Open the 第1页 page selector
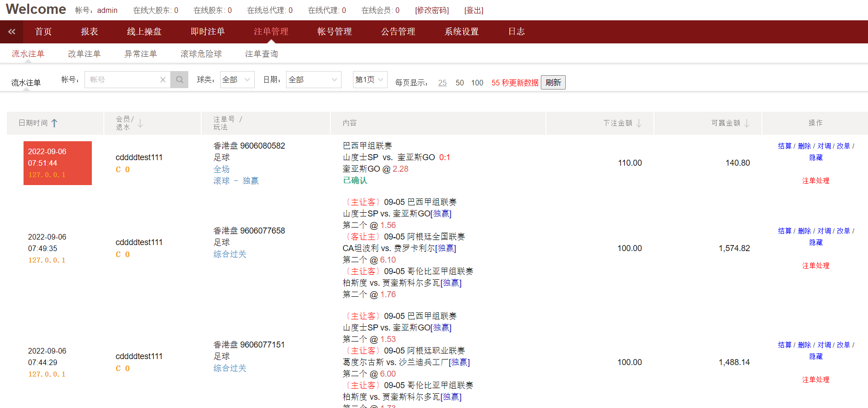The image size is (868, 408). (370, 80)
